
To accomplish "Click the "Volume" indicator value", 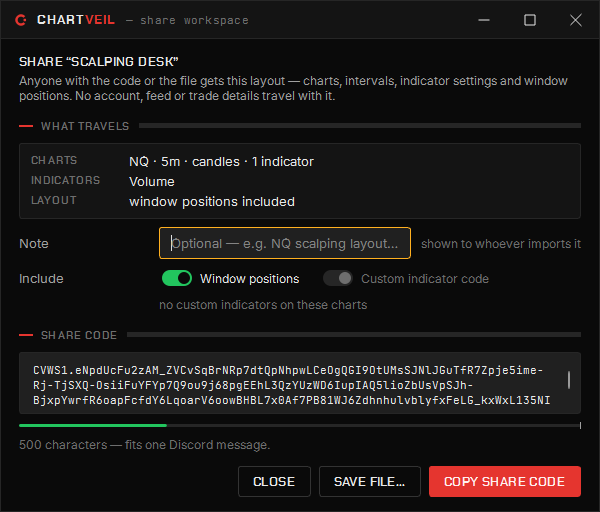I will 152,182.
